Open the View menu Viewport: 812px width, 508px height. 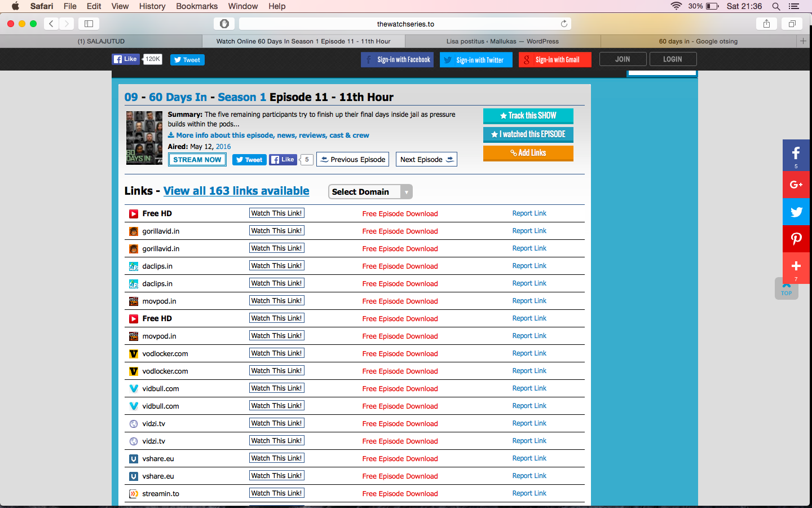coord(120,6)
